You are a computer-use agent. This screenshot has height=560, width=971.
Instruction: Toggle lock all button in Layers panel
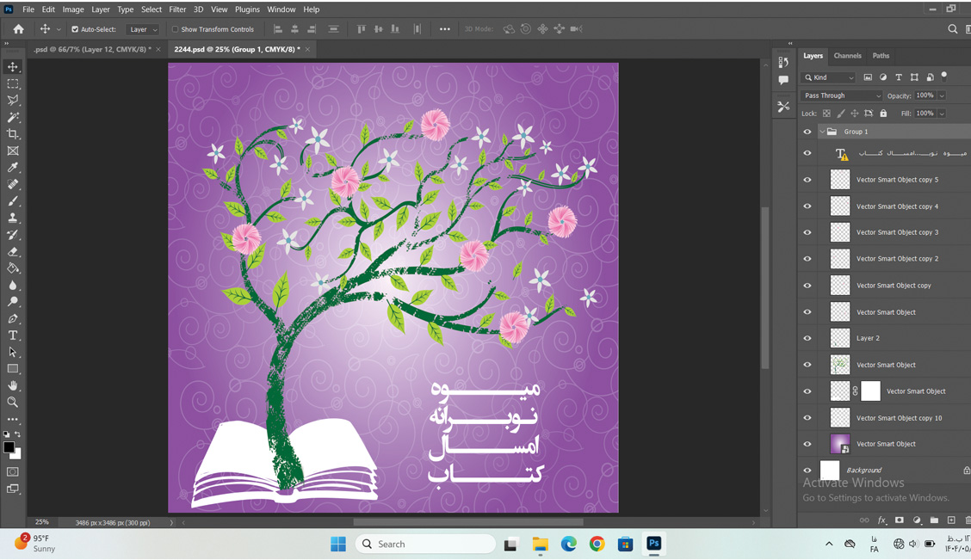[x=884, y=114]
